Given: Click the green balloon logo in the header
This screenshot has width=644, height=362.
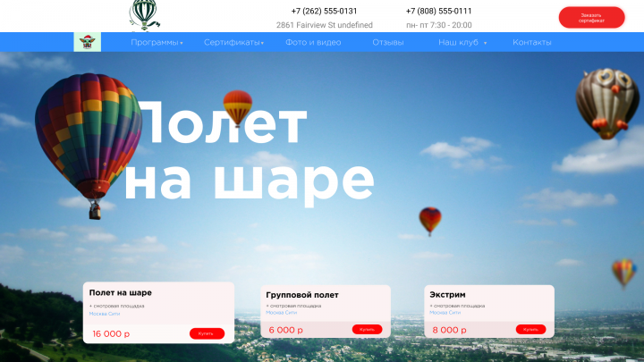Looking at the screenshot, I should (x=145, y=15).
